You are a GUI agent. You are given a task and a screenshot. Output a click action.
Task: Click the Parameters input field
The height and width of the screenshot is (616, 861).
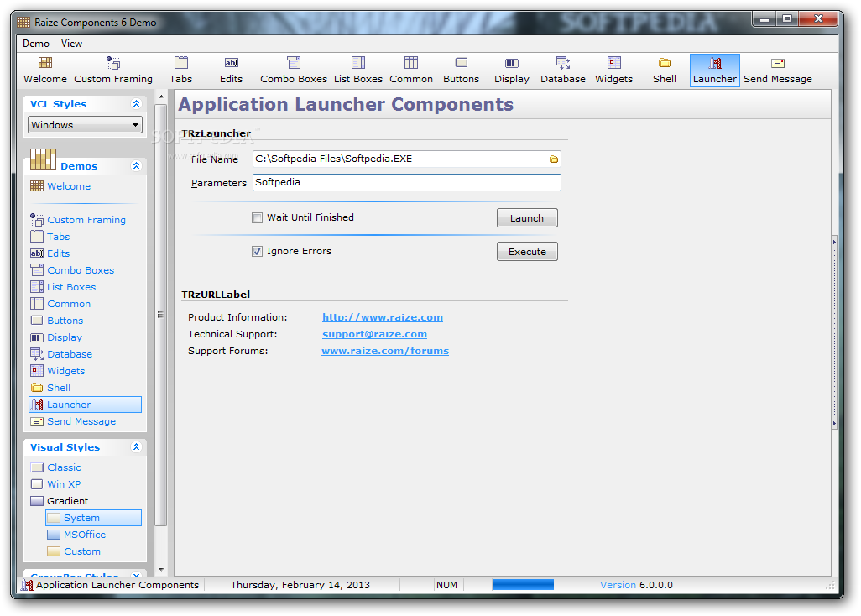pos(407,182)
